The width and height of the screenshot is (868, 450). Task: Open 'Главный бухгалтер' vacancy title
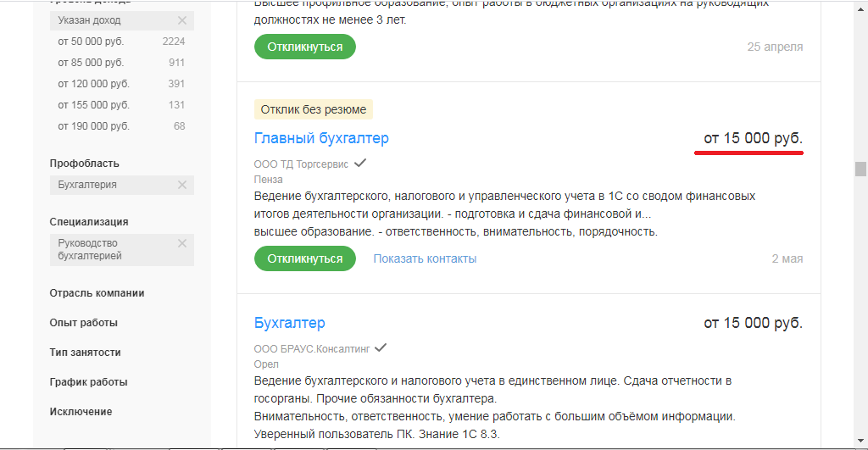[321, 138]
